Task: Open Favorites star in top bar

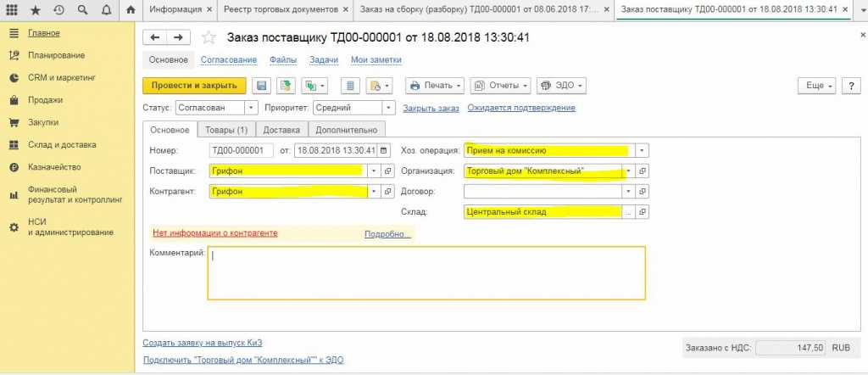Action: pos(35,10)
